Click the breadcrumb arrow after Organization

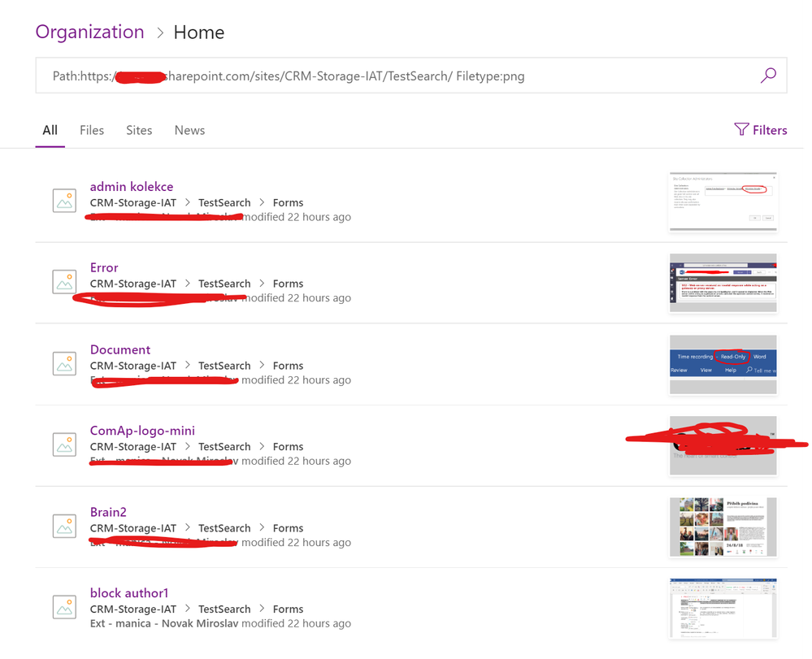point(159,33)
